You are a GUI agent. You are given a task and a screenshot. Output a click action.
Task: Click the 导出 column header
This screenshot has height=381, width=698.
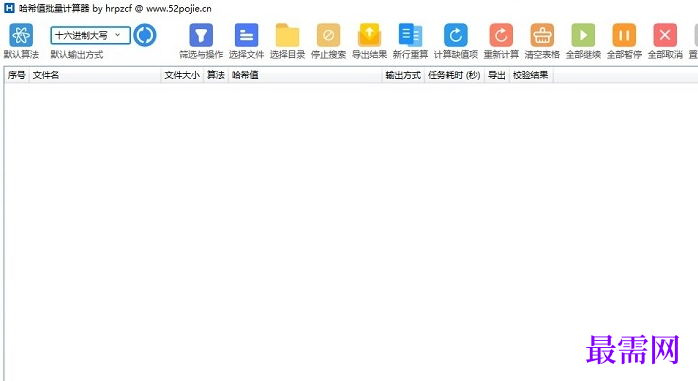click(496, 75)
